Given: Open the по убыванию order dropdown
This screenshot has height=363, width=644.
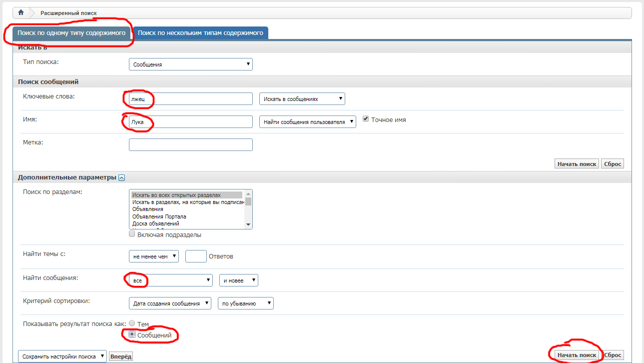Looking at the screenshot, I should (x=246, y=303).
